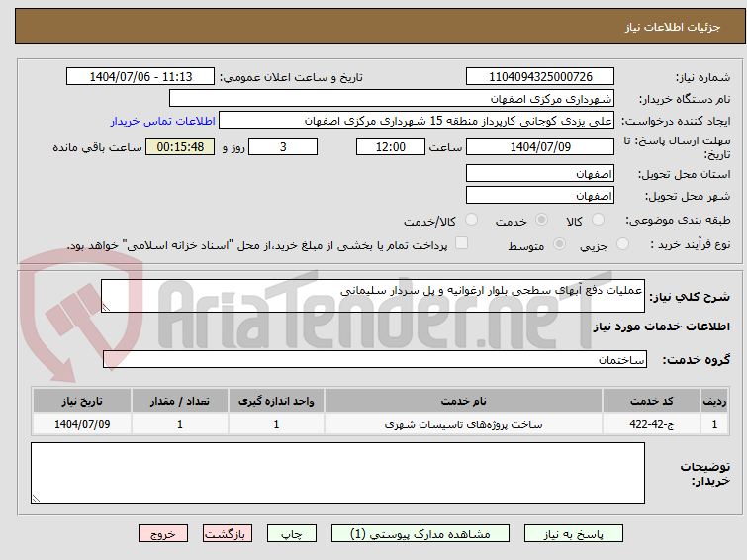Screen dimensions: 747x560
Task: Click the واحد اندازه گیری column header
Action: coord(276,401)
